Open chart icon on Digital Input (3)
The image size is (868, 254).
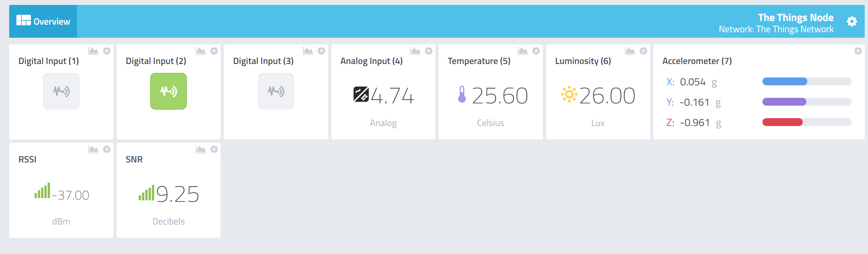(x=308, y=51)
